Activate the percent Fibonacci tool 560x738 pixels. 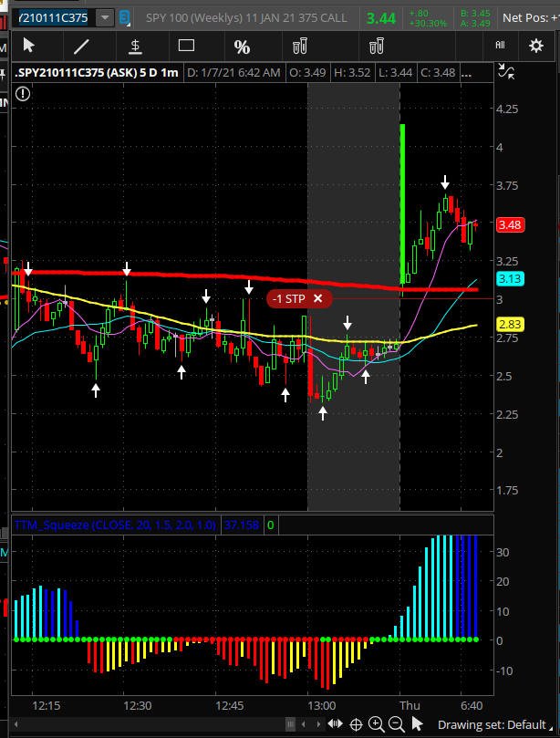[242, 47]
